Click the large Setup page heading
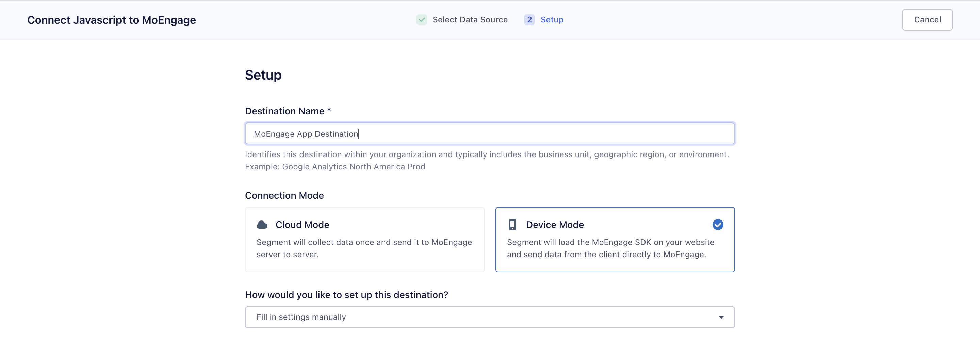 pos(263,75)
